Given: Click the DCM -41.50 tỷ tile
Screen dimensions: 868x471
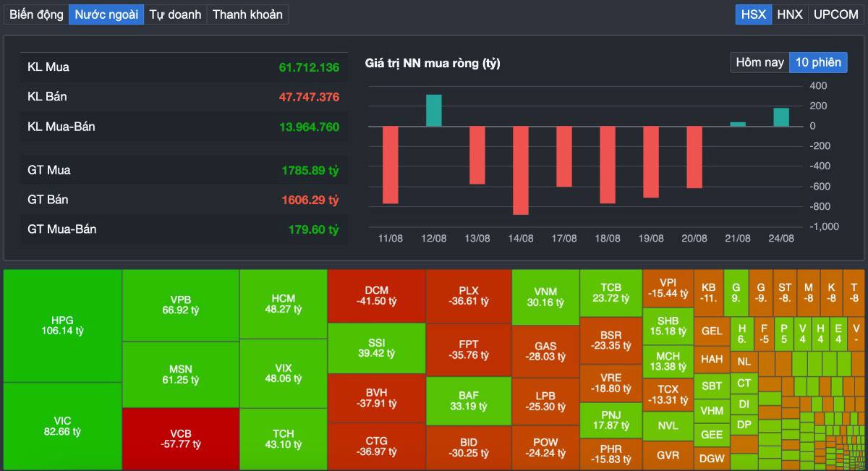Looking at the screenshot, I should 377,296.
